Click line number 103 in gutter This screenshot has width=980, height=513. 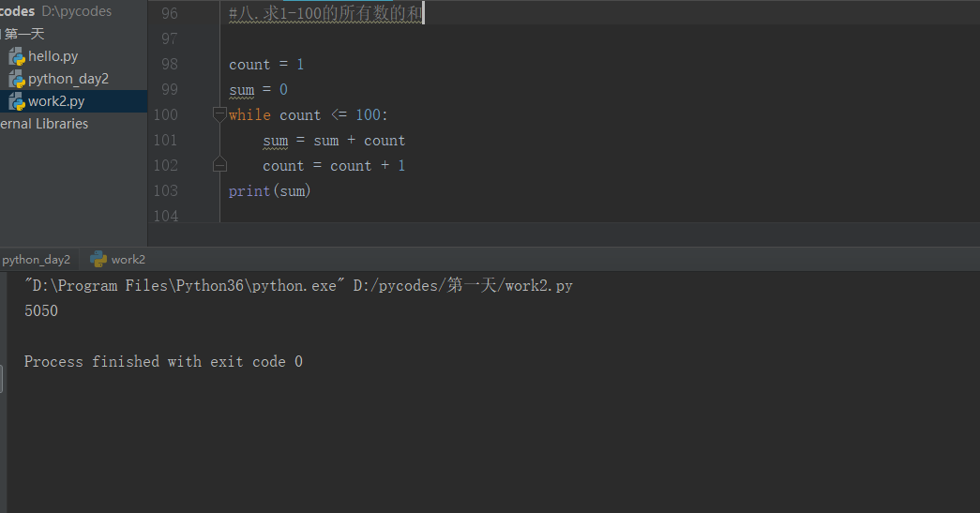tap(166, 190)
